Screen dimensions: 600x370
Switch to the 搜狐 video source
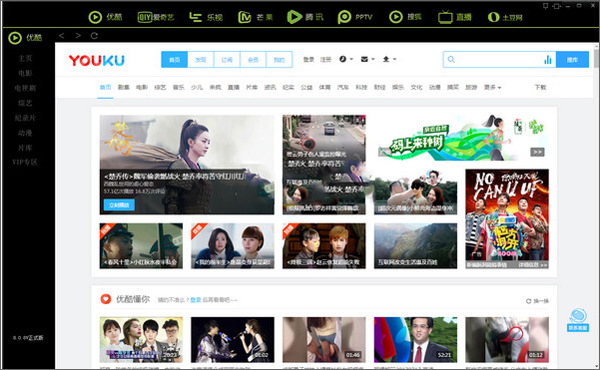405,17
